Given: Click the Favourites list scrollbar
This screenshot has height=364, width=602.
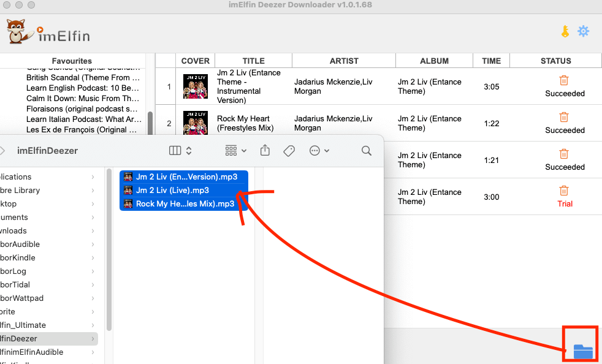Looking at the screenshot, I should [x=150, y=123].
